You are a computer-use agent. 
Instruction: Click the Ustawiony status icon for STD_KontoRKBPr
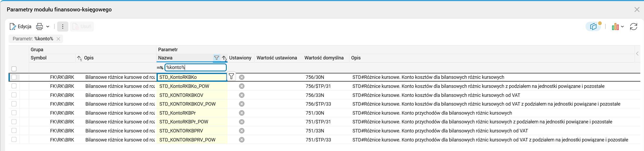[x=242, y=113]
